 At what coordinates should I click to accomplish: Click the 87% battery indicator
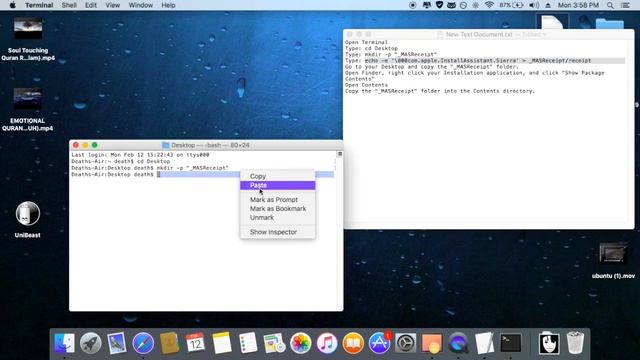511,5
